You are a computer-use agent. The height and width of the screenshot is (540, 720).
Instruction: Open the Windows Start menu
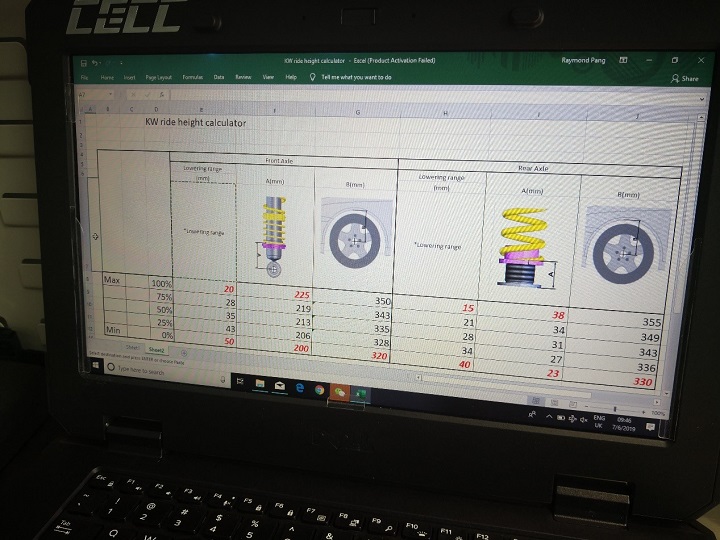click(96, 365)
